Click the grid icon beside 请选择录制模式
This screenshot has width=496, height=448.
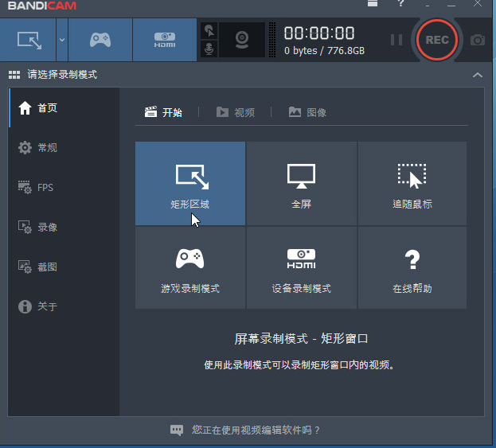pyautogui.click(x=14, y=75)
